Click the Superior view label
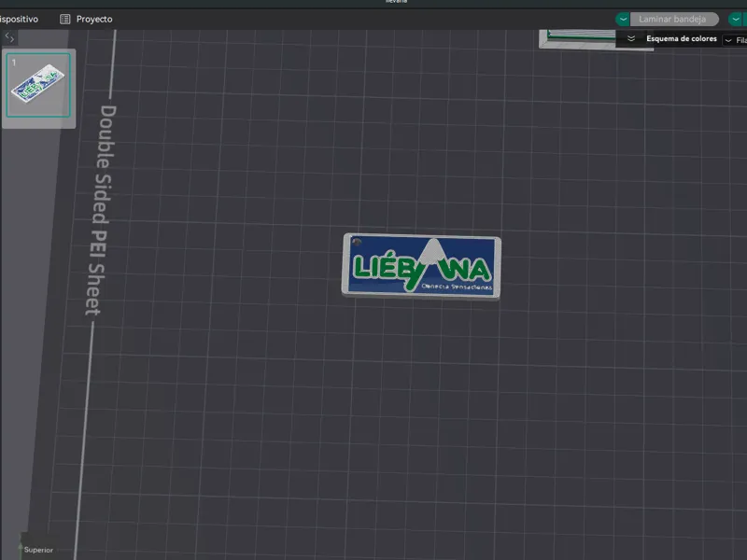Viewport: 747px width, 560px height. tap(38, 550)
